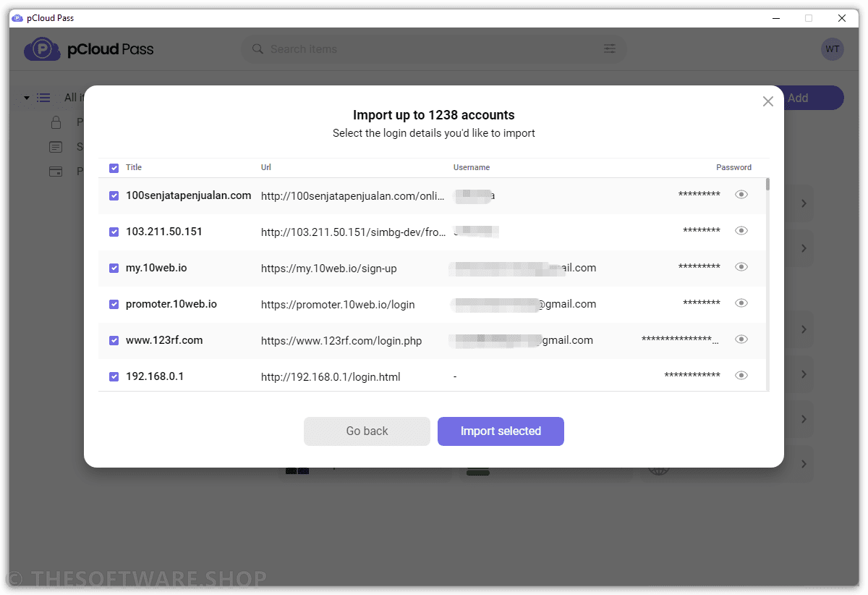Click the pCloud Pass logo icon

(x=42, y=49)
